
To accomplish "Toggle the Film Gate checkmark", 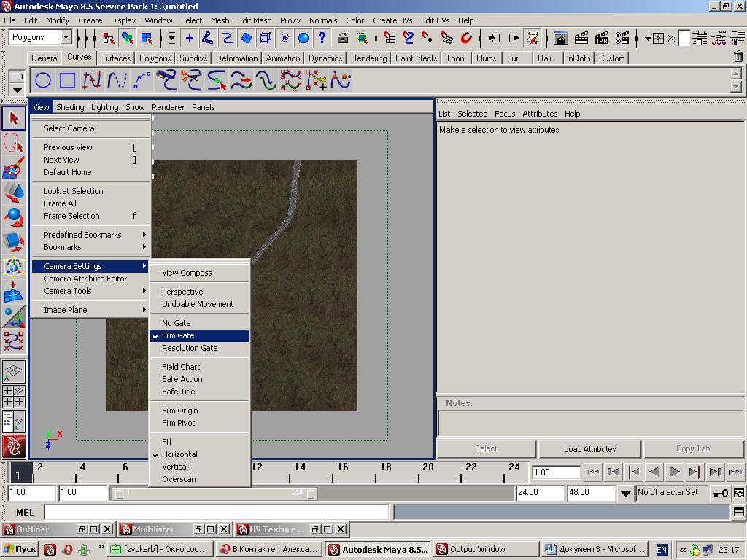I will click(178, 335).
